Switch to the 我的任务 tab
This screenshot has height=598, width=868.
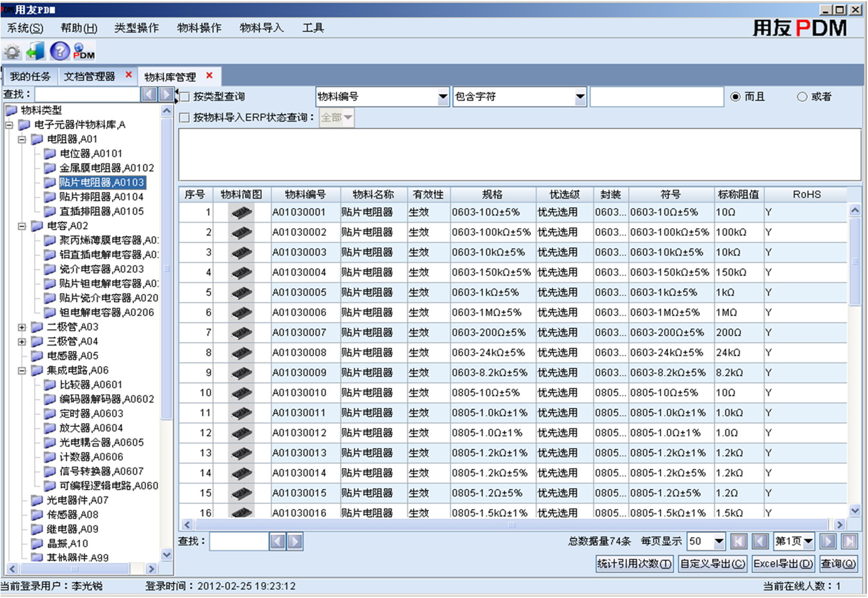click(30, 76)
